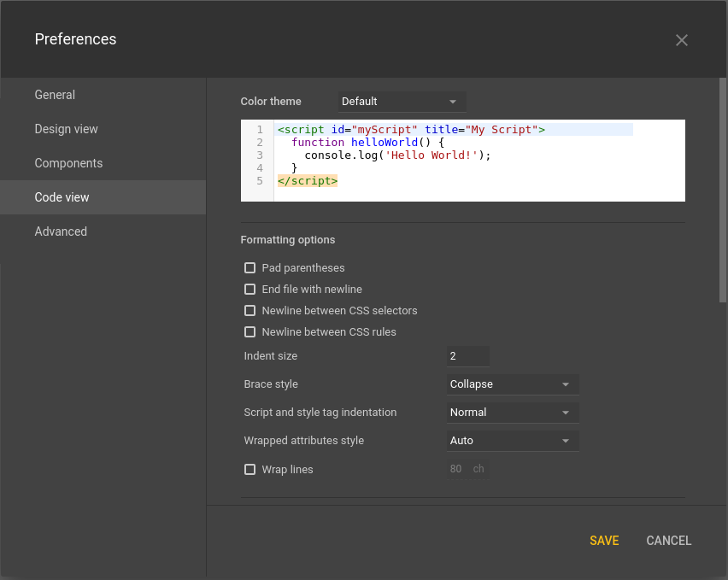
Task: Enable Pad parentheses checkbox
Action: [250, 268]
